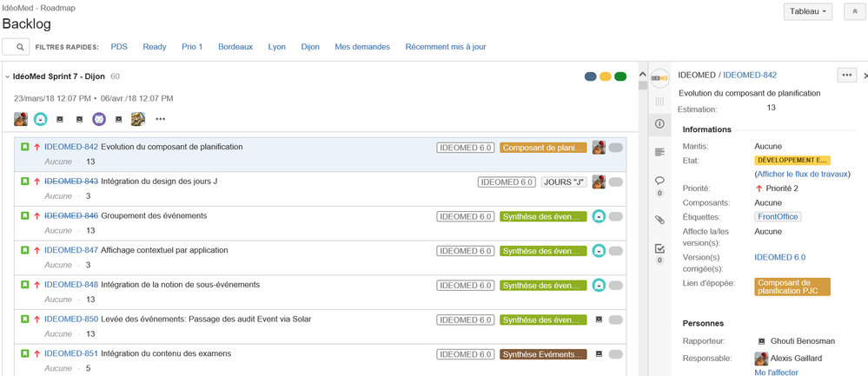Viewport: 868px width, 376px height.
Task: Click the yellow status pill in sprint header
Action: click(606, 77)
